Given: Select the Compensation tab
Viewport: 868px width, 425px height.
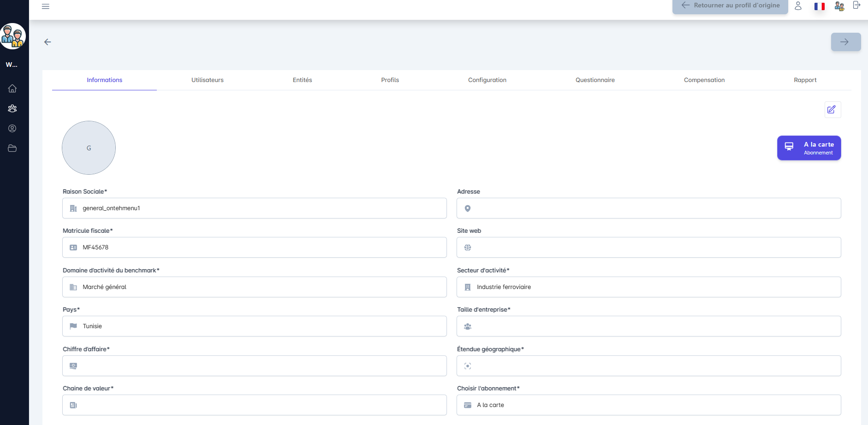Looking at the screenshot, I should 704,80.
